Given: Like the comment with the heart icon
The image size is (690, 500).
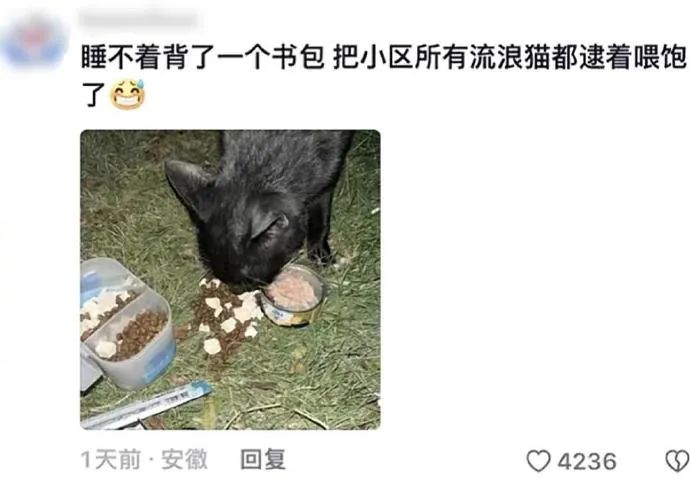Looking at the screenshot, I should [x=539, y=461].
